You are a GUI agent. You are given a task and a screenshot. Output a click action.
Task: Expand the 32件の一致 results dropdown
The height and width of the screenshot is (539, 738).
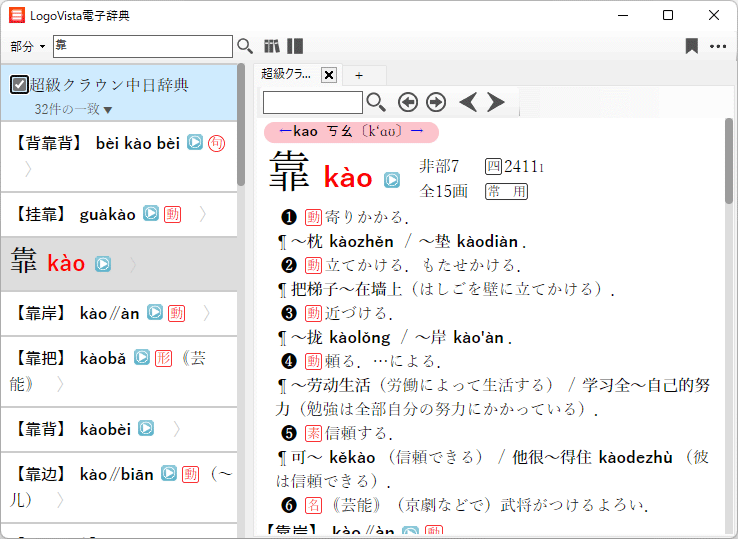(x=108, y=109)
